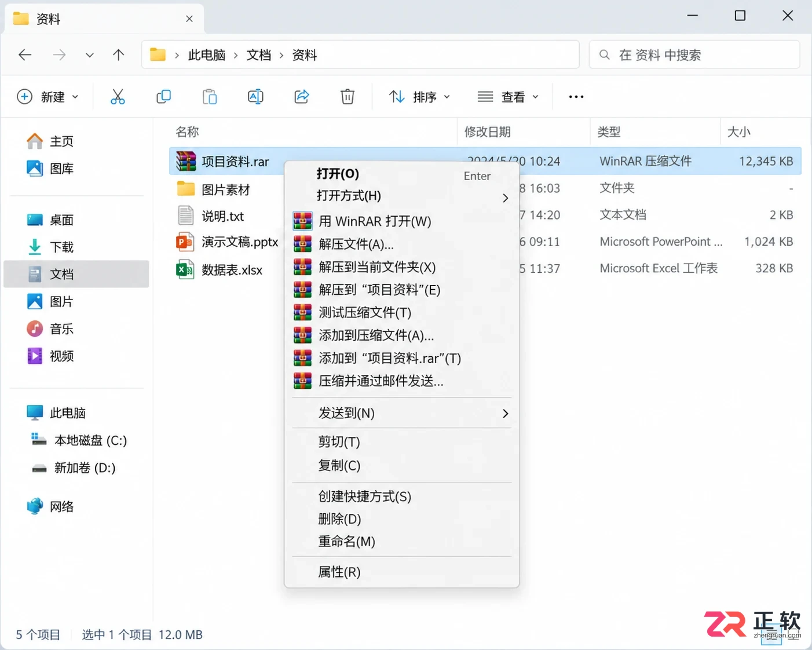
Task: Open recent locations dropdown chevron
Action: (x=89, y=55)
